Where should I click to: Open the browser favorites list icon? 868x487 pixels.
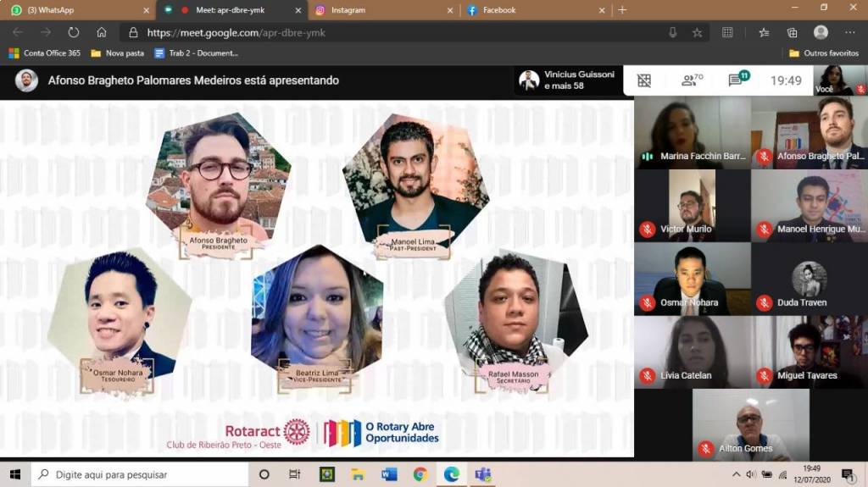(x=763, y=32)
